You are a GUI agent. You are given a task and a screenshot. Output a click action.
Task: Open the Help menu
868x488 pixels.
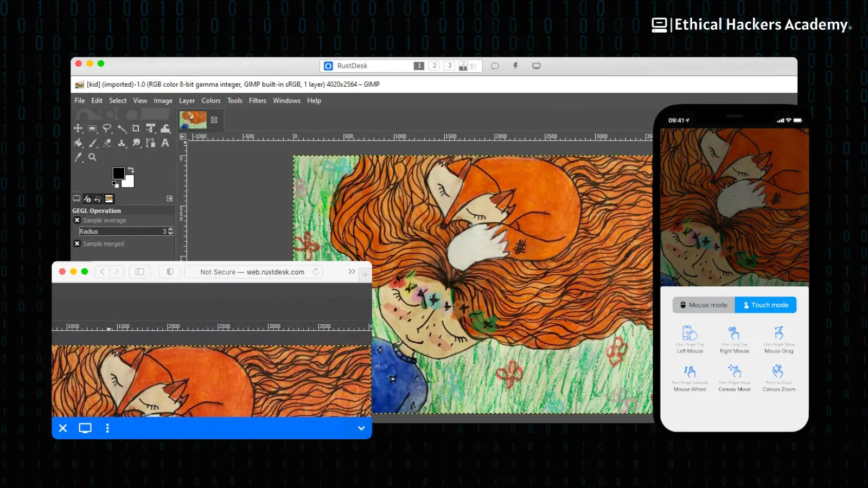314,101
